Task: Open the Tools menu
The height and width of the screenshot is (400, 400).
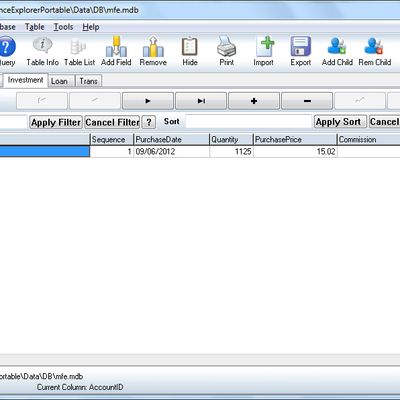Action: (x=63, y=27)
